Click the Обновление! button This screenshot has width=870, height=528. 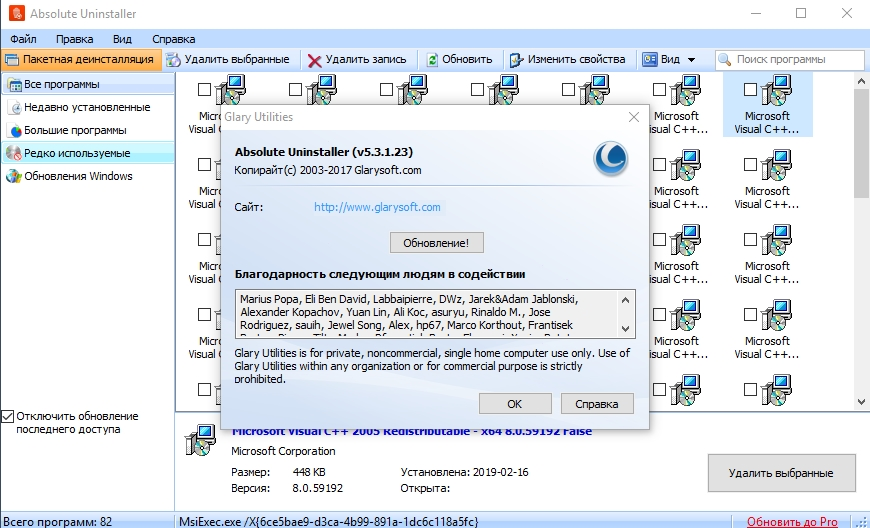437,242
